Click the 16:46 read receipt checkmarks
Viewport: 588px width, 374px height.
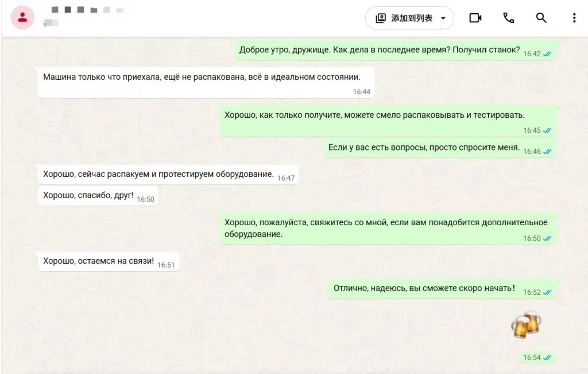coord(547,152)
